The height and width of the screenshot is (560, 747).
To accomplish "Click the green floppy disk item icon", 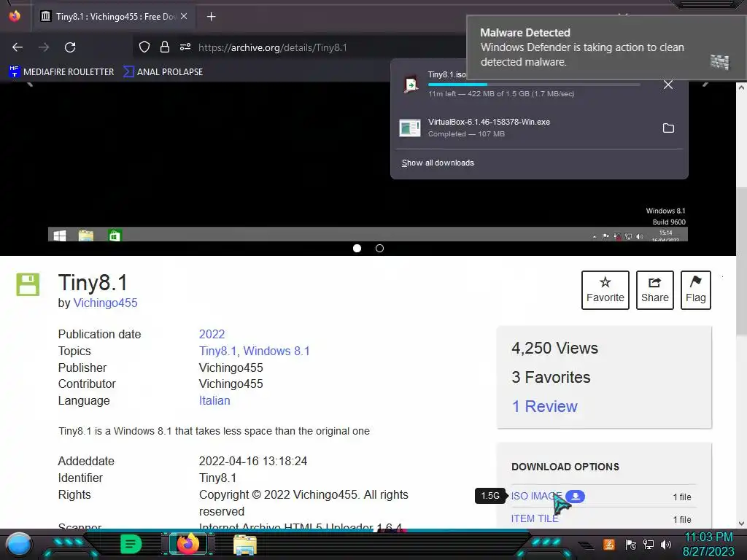I will [28, 285].
